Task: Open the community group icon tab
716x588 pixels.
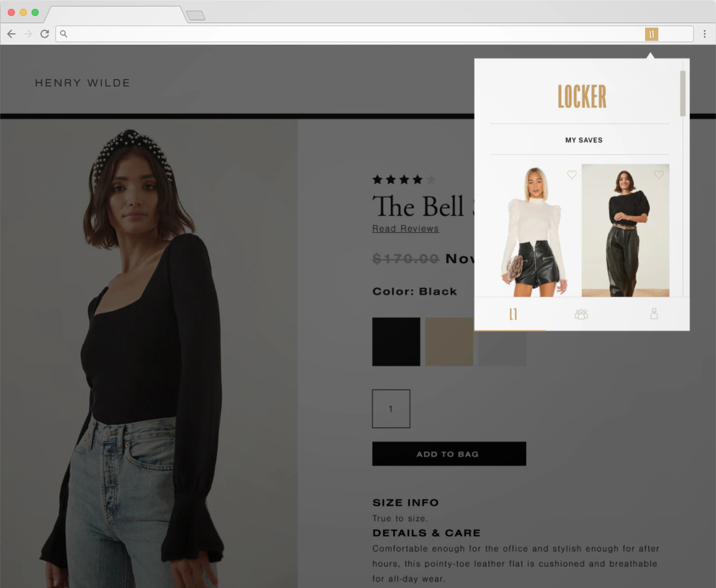Action: tap(581, 314)
